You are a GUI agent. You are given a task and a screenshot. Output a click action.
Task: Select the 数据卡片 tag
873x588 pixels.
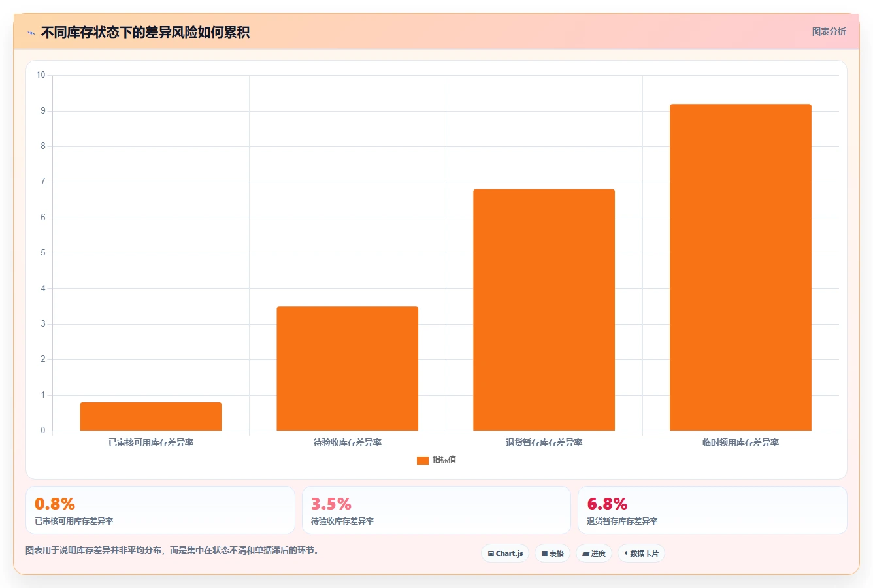(641, 553)
